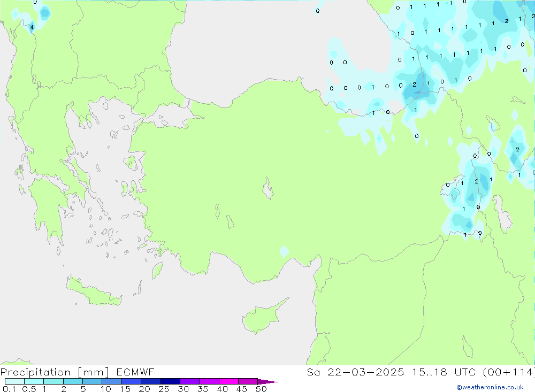535x392 pixels.
Task: Select the legend swatch between 30 and 35
Action: coord(190,381)
